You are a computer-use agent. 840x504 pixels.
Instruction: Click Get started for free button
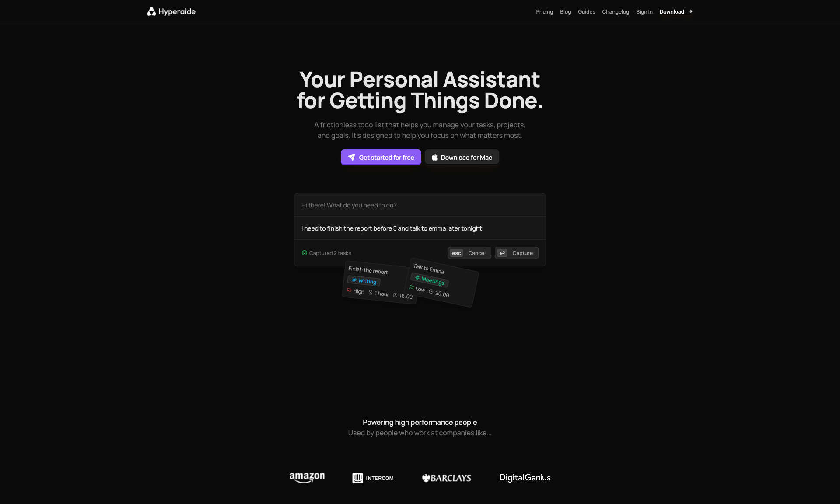[x=380, y=157]
